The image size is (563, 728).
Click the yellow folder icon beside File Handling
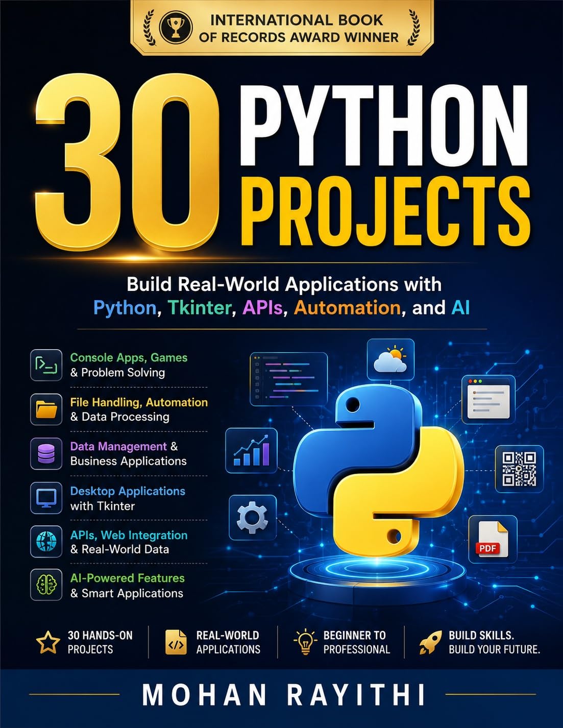(46, 409)
